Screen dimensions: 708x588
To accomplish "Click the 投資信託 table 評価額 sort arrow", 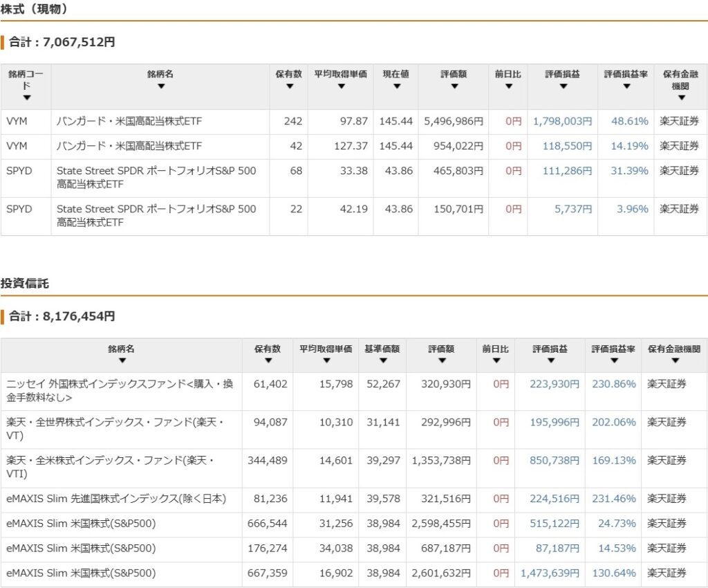I will (x=441, y=360).
